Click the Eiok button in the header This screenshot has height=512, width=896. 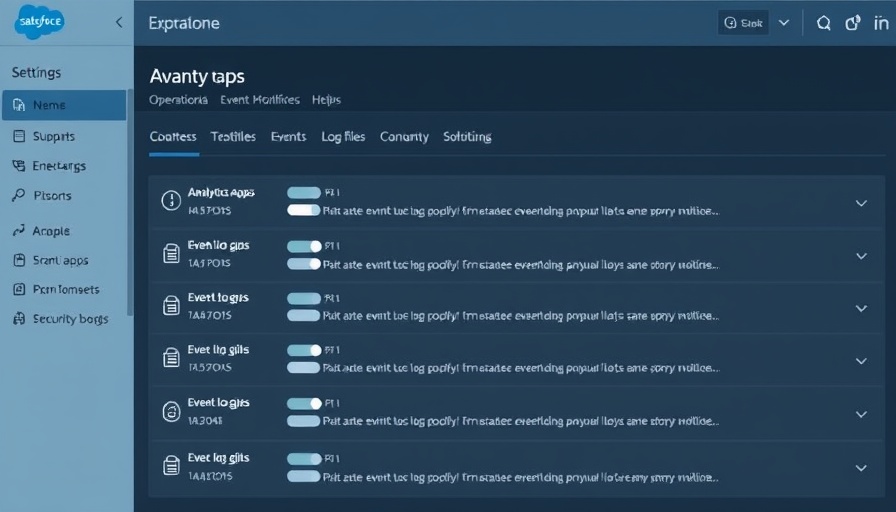743,23
